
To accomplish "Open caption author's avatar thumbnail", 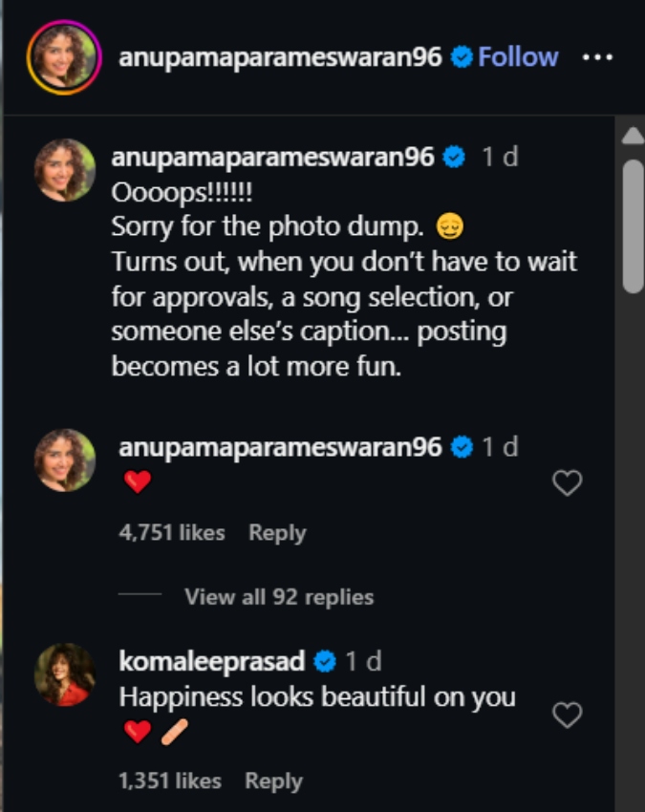I will click(x=65, y=170).
